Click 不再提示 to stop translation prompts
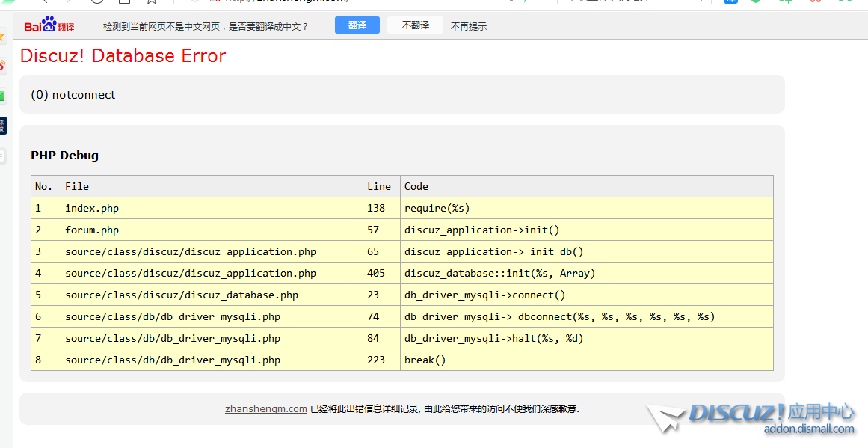The width and height of the screenshot is (868, 448). tap(468, 26)
